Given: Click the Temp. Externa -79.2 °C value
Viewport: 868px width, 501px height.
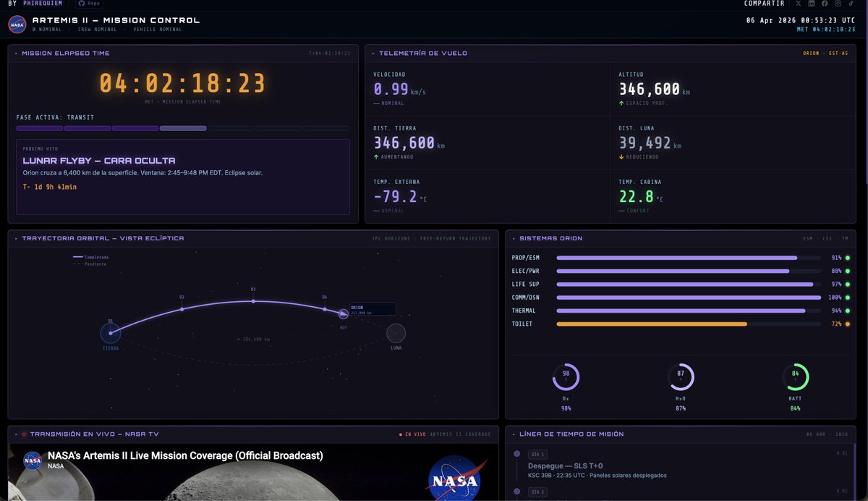Looking at the screenshot, I should tap(400, 197).
